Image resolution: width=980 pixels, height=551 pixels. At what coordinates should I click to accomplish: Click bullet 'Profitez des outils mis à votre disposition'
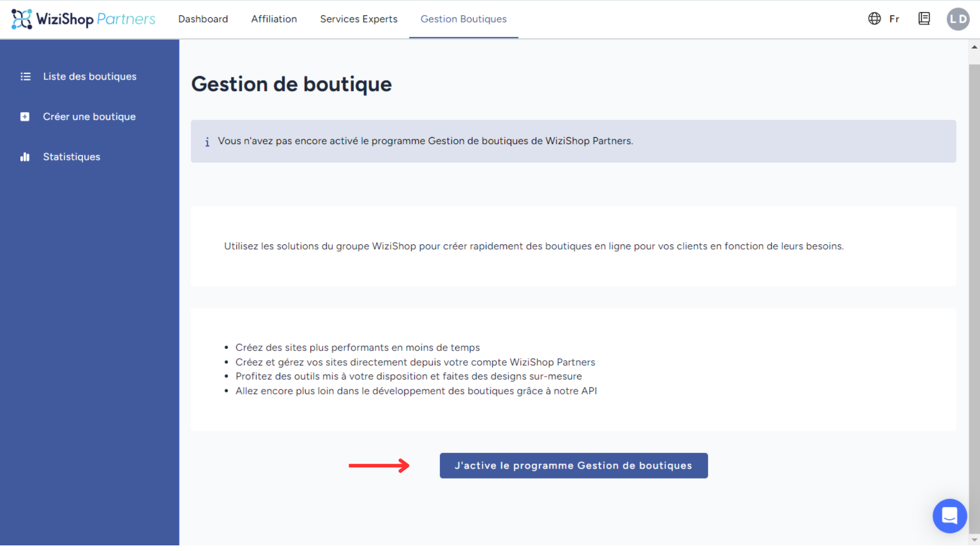[408, 377]
